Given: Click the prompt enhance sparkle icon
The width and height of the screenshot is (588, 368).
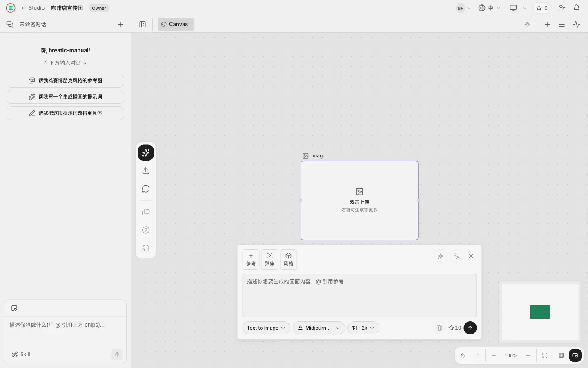Looking at the screenshot, I should (x=441, y=256).
